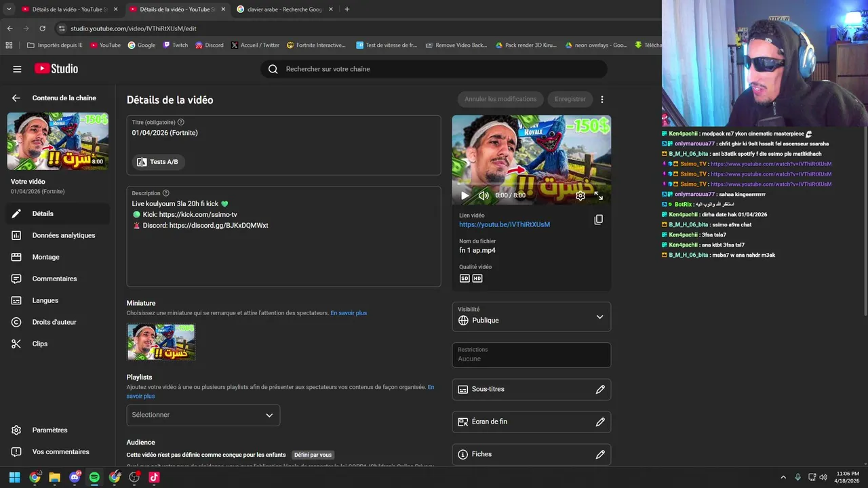The image size is (868, 488).
Task: Click the site info icon in address bar
Action: coord(62,28)
